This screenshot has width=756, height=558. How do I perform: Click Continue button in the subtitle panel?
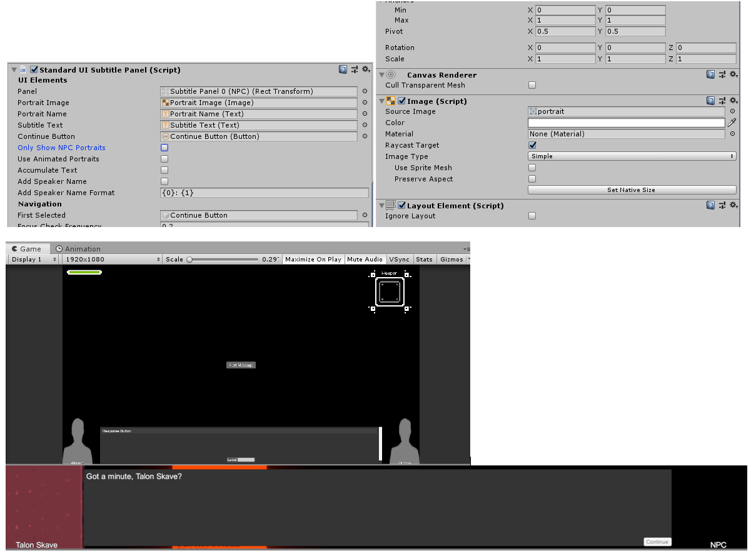click(657, 542)
